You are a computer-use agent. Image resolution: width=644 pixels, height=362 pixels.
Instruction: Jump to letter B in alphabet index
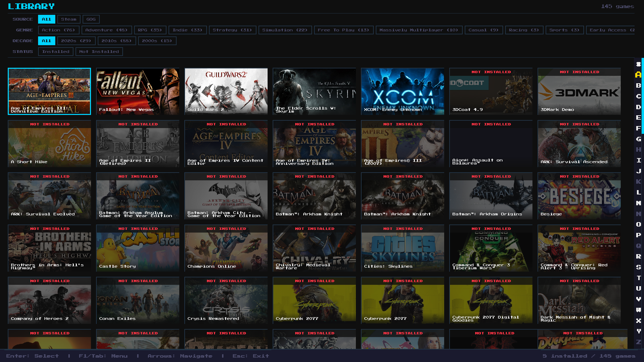[x=638, y=85]
